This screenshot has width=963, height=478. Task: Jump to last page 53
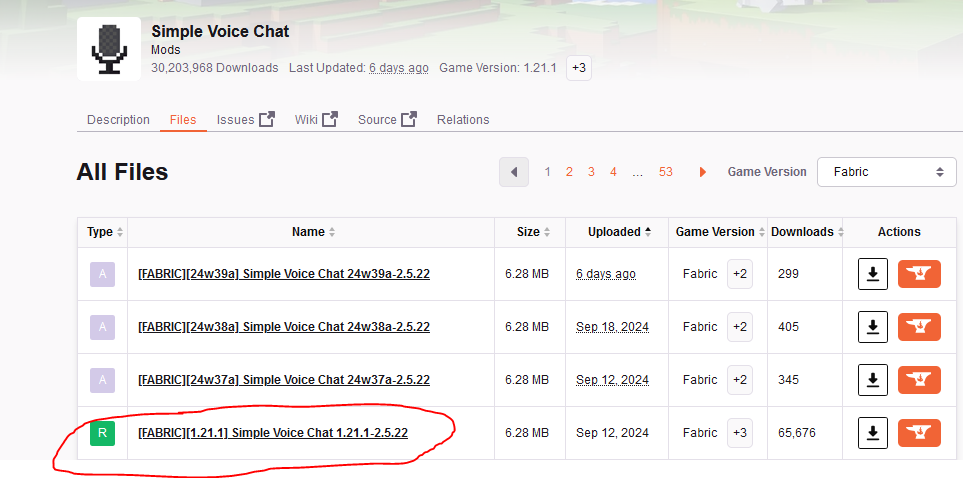tap(666, 172)
